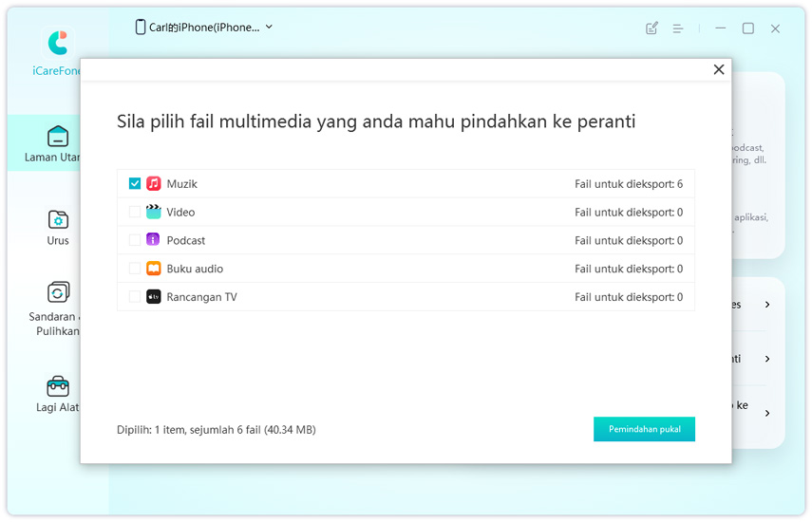Click the Rancangan TV icon
The width and height of the screenshot is (812, 522).
tap(154, 297)
